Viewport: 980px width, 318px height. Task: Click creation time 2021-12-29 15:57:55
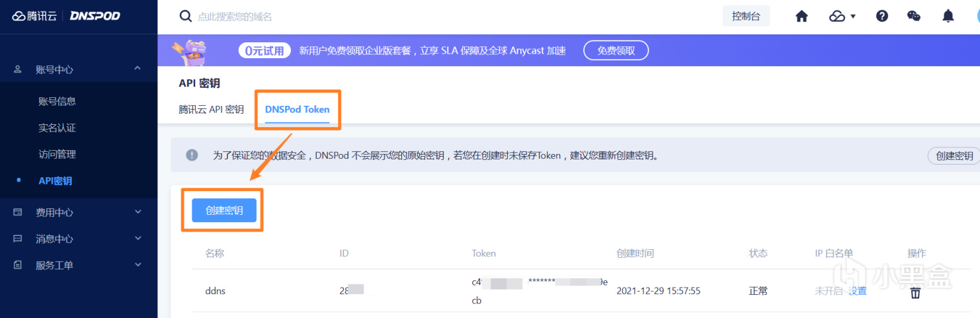tap(658, 291)
